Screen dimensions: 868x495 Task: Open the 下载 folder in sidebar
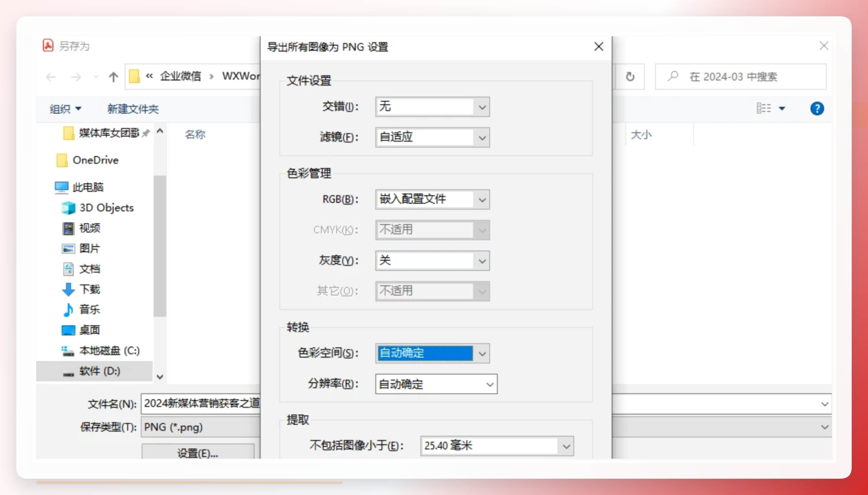(81, 289)
